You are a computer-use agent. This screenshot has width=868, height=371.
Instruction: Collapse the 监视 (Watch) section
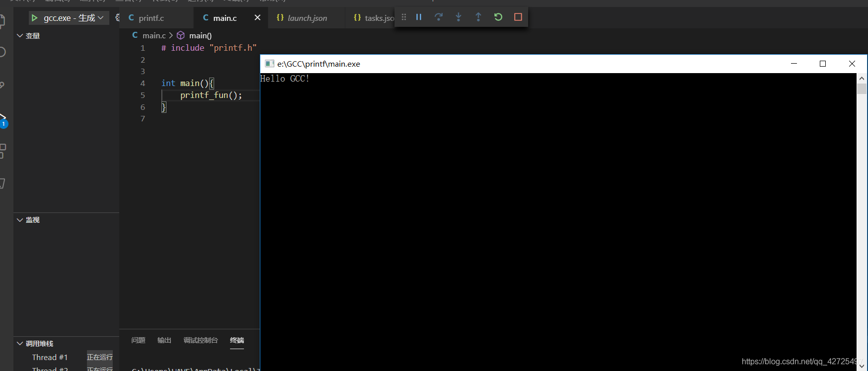pyautogui.click(x=66, y=220)
